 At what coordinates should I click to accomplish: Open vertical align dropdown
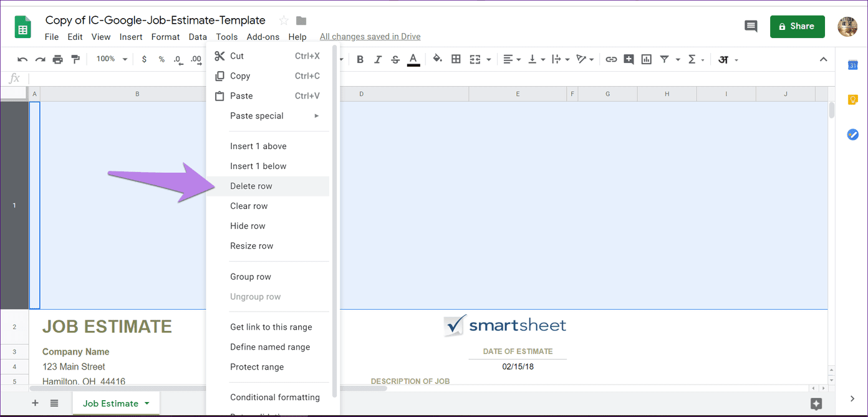(536, 59)
